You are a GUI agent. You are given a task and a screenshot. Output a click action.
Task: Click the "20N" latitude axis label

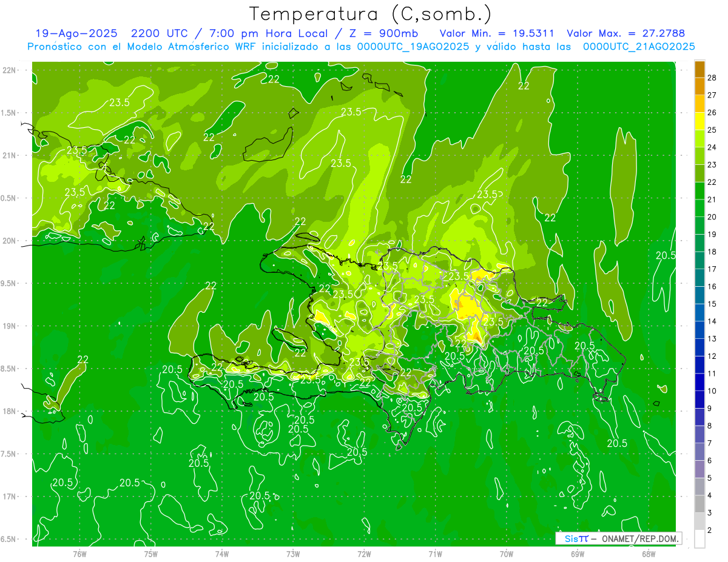9,241
